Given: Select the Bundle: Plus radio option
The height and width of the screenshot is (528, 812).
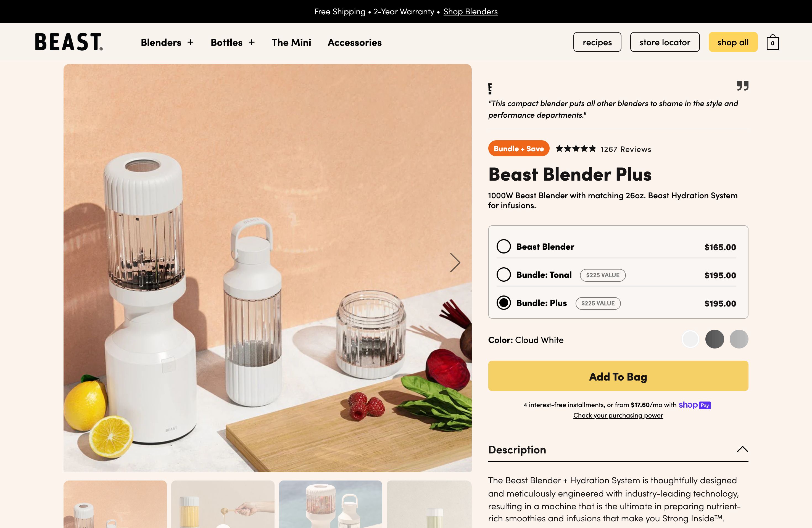Looking at the screenshot, I should pyautogui.click(x=503, y=303).
